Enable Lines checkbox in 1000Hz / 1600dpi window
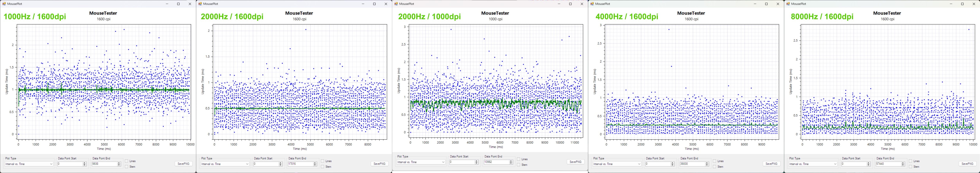Image resolution: width=980 pixels, height=173 pixels. pyautogui.click(x=127, y=161)
